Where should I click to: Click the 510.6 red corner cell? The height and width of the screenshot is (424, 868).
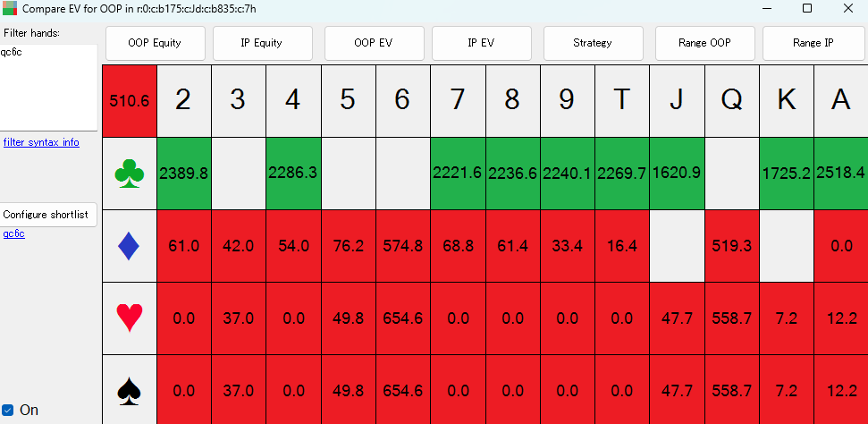click(130, 101)
